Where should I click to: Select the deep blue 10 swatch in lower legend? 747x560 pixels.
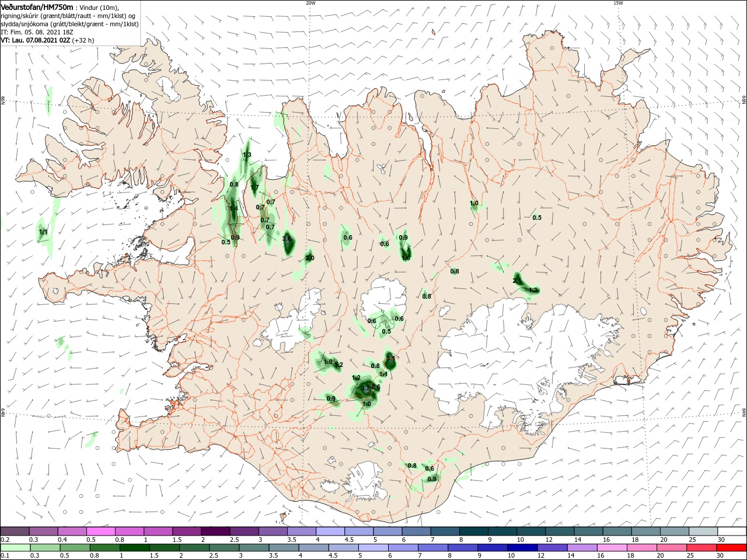(x=523, y=548)
